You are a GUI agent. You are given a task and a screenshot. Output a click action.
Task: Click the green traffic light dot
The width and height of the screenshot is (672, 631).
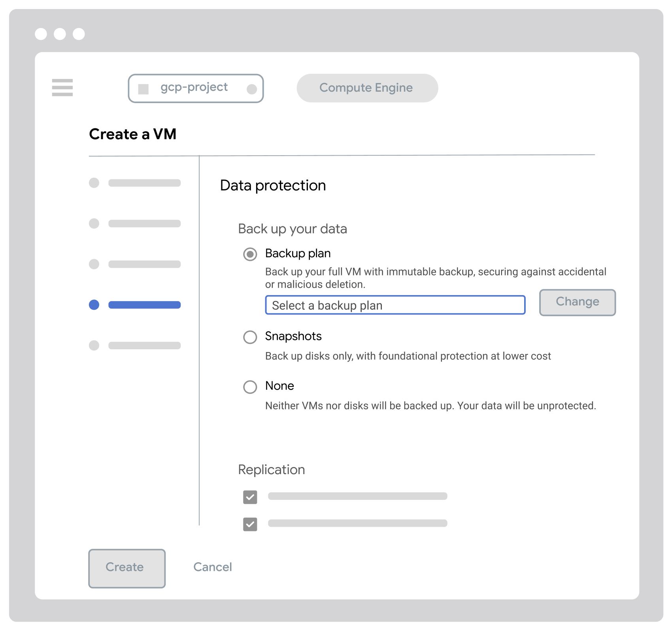point(79,34)
